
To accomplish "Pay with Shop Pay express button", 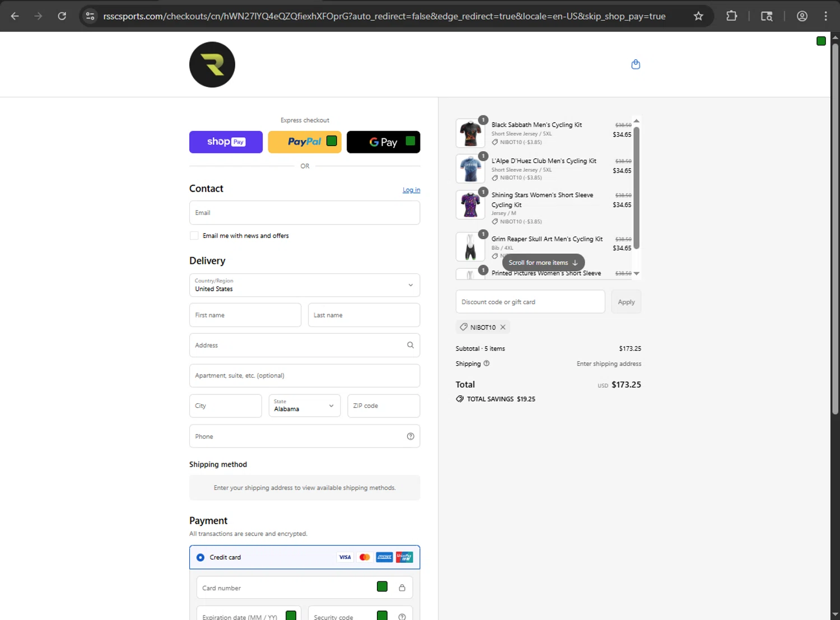I will tap(226, 142).
